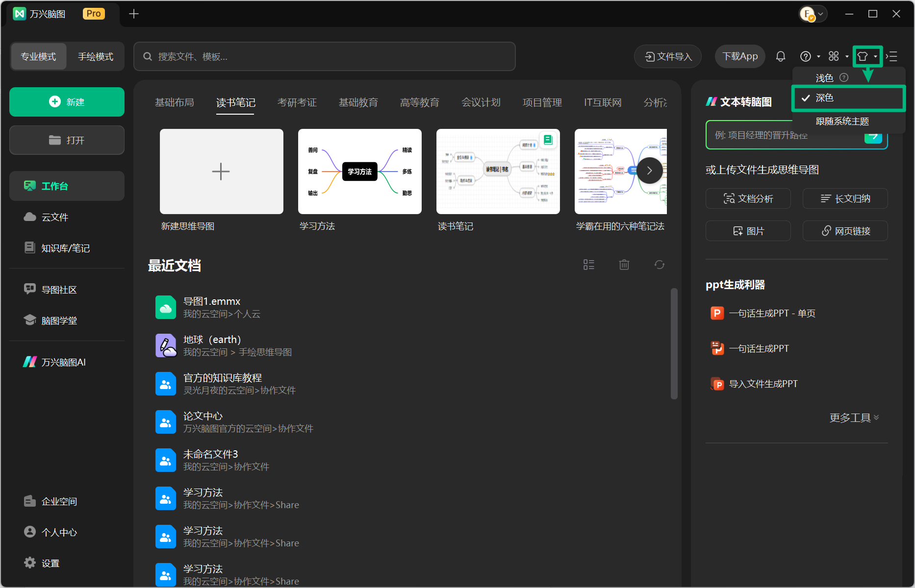Click the 文档分析 upload button
Viewport: 915px width, 588px height.
point(748,198)
